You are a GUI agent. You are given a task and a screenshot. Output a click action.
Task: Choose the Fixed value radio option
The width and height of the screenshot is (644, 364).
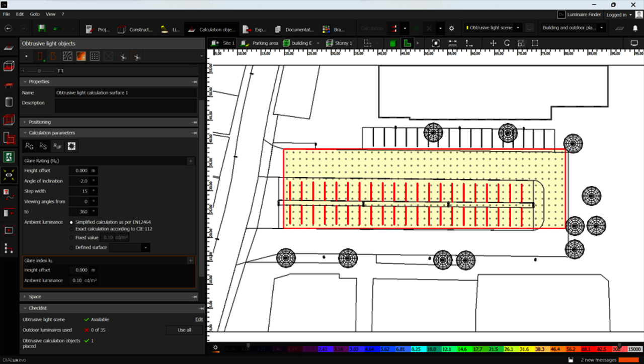(71, 237)
